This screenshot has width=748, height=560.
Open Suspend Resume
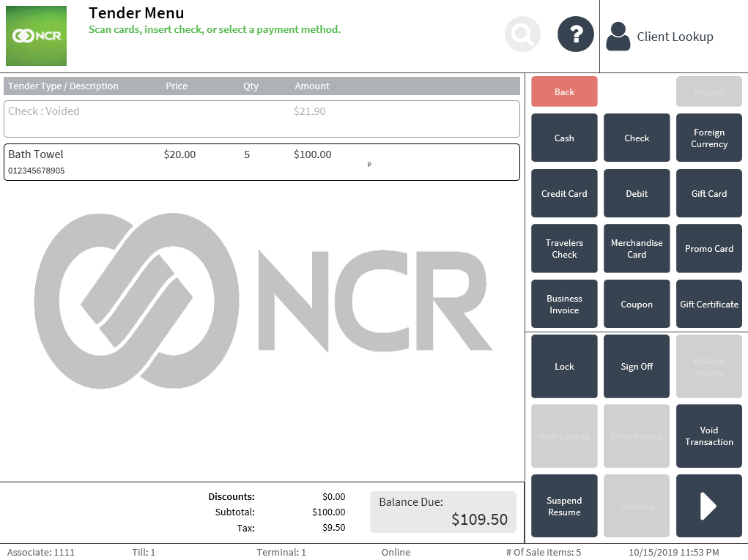564,506
